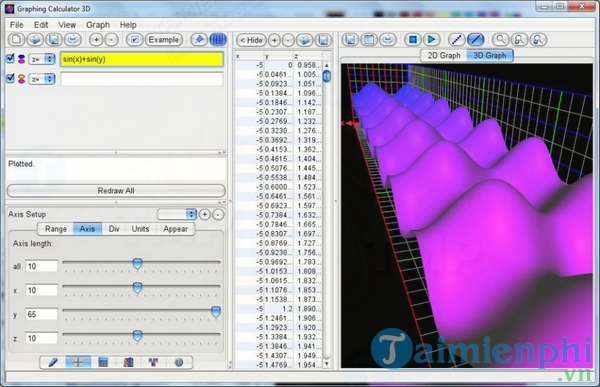Open the Axis Setup preset dropdown
Viewport: 600px width, 387px height.
coord(177,214)
